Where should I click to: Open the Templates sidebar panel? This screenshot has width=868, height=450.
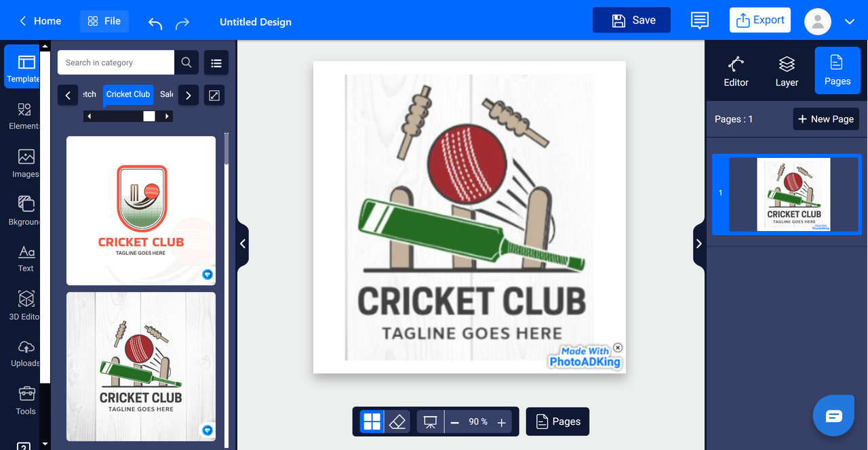click(x=22, y=66)
